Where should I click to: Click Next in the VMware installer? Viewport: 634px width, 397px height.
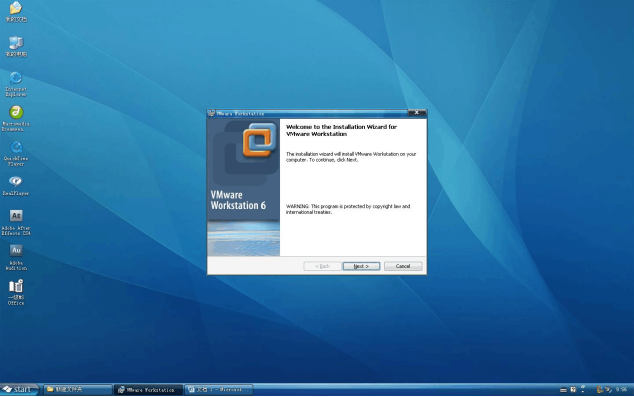pos(361,266)
